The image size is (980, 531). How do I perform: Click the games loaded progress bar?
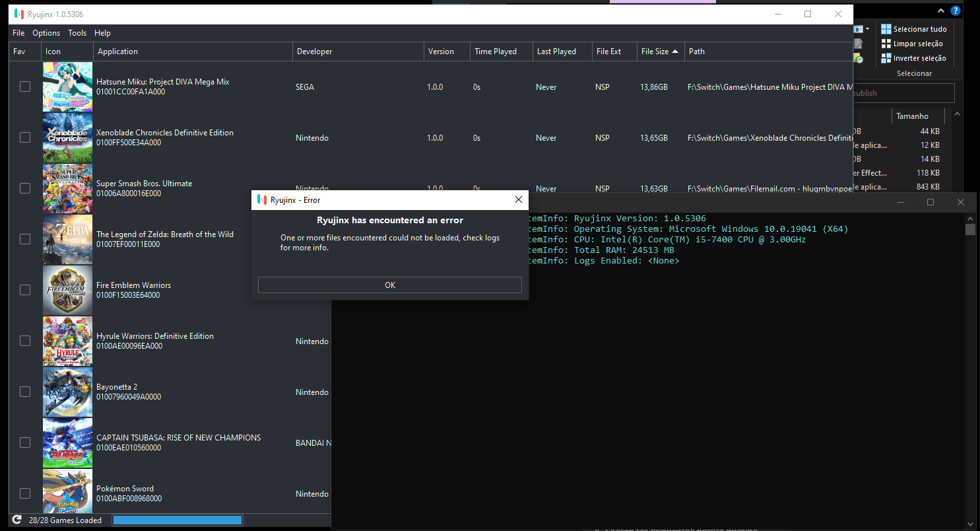(178, 520)
